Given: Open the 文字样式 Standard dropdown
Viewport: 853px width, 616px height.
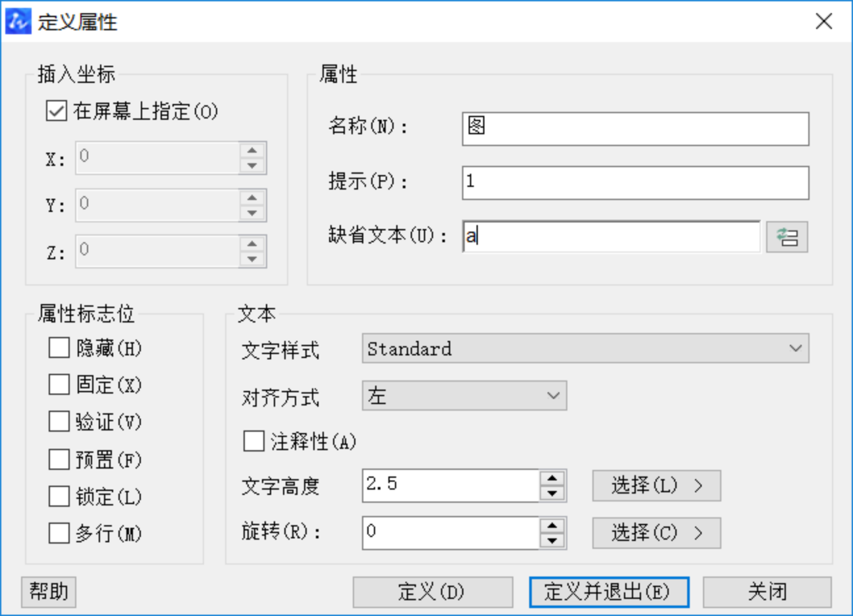Looking at the screenshot, I should click(x=585, y=348).
